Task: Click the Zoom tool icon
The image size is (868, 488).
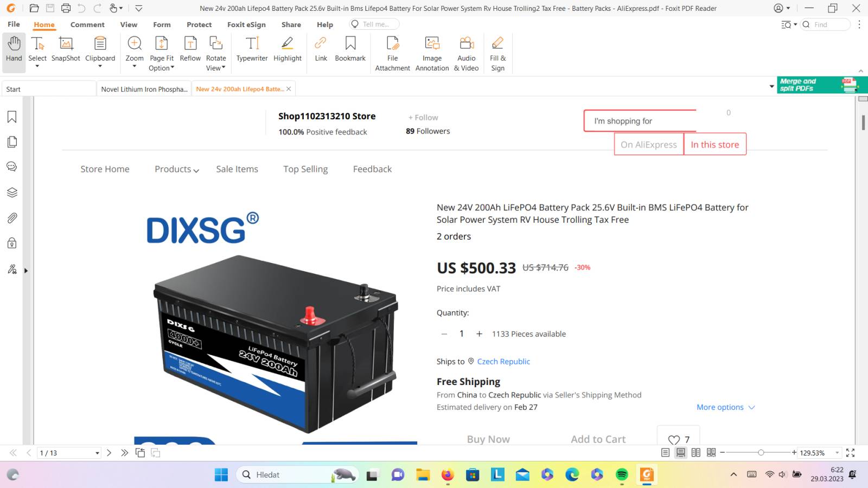Action: click(x=135, y=43)
